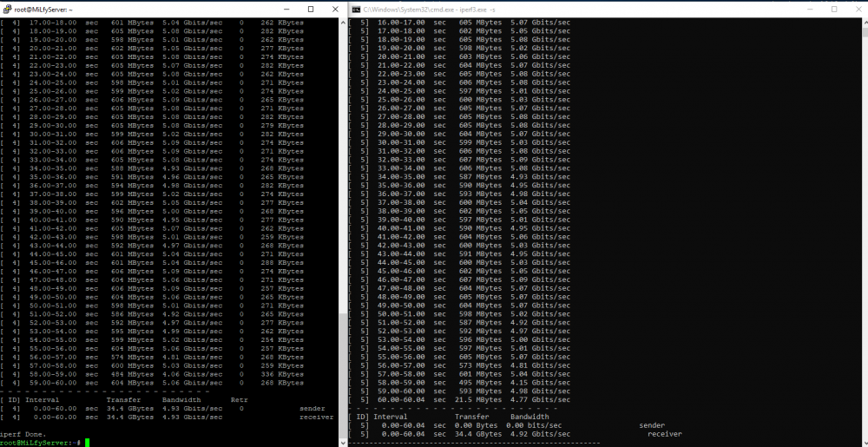868x447 pixels.
Task: Click the root@MiLfyServer:~# shell prompt
Action: pos(41,443)
